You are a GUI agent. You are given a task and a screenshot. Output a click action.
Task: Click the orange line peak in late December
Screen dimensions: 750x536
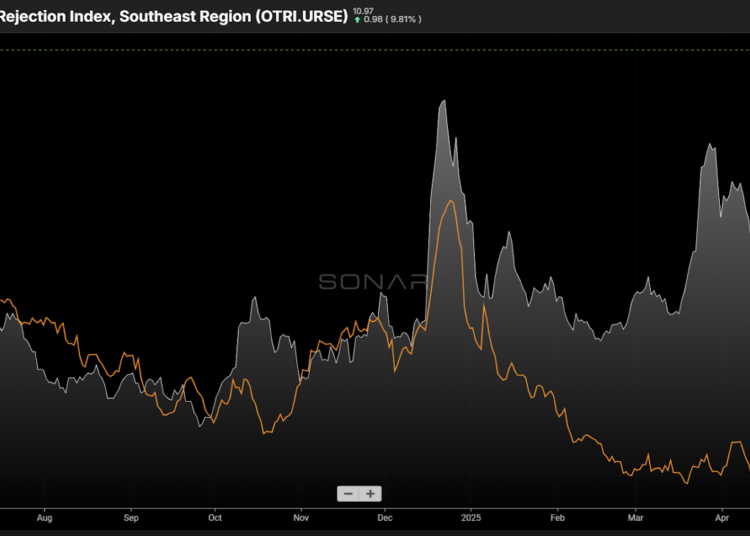pyautogui.click(x=452, y=201)
